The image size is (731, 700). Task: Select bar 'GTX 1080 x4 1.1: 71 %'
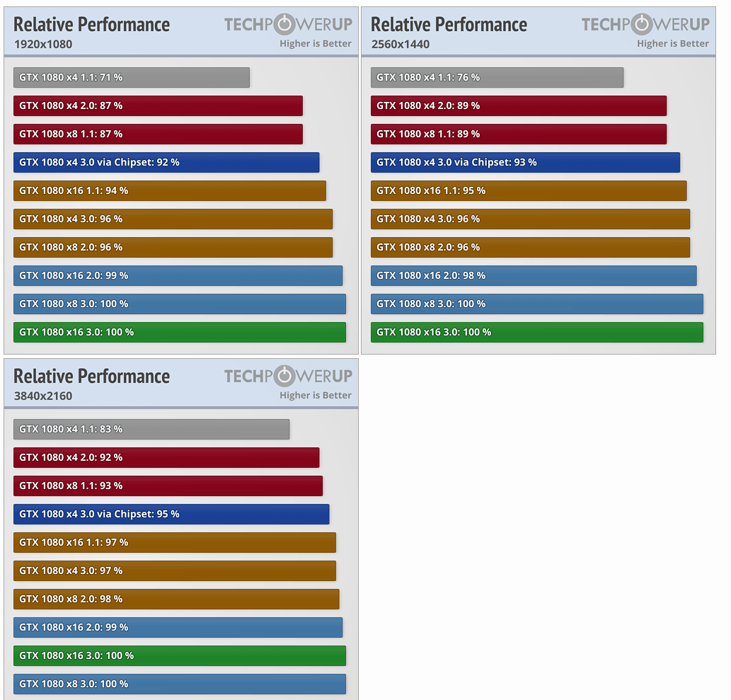point(132,77)
